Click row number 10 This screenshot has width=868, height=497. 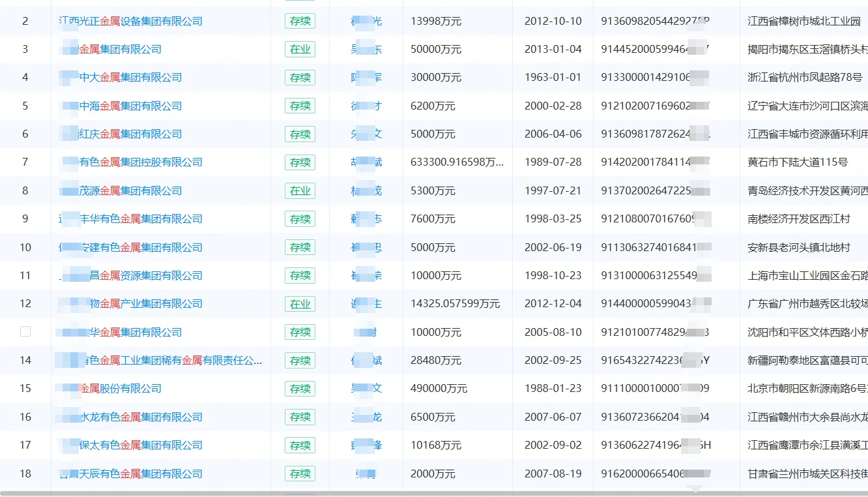click(x=25, y=247)
